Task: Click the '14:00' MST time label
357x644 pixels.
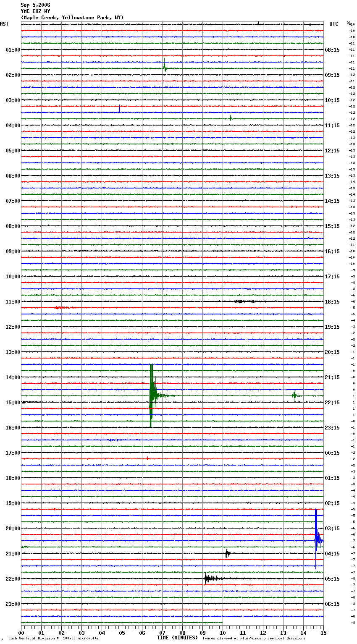Action: (13, 377)
